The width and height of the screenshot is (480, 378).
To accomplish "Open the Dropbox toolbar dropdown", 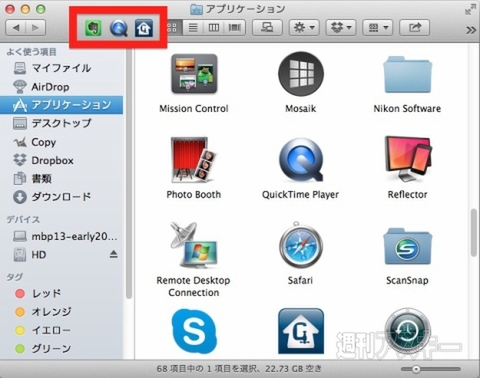I will (x=341, y=28).
